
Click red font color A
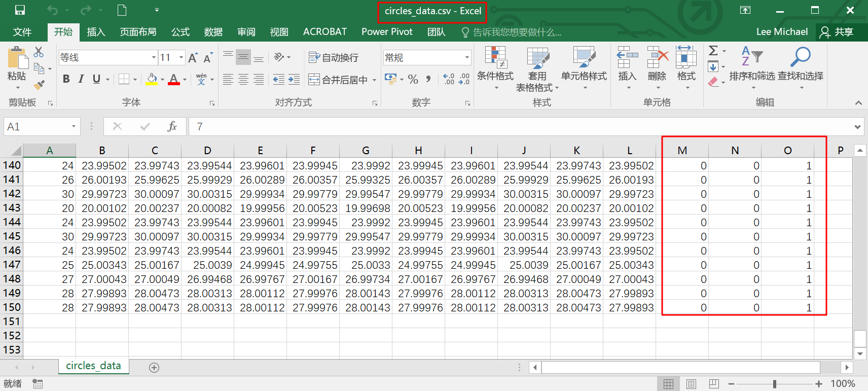point(174,79)
